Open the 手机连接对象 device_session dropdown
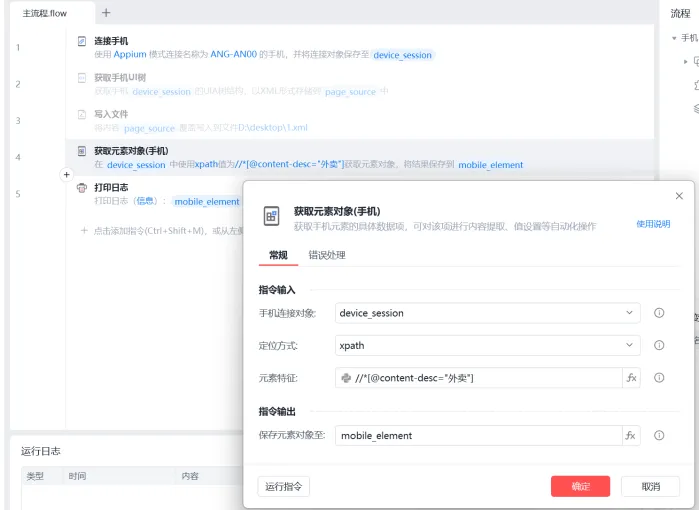This screenshot has height=510, width=699. (x=487, y=313)
